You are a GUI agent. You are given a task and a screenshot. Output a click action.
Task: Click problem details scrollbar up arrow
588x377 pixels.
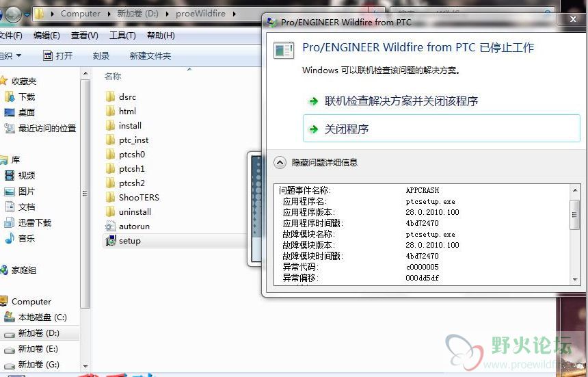(575, 190)
